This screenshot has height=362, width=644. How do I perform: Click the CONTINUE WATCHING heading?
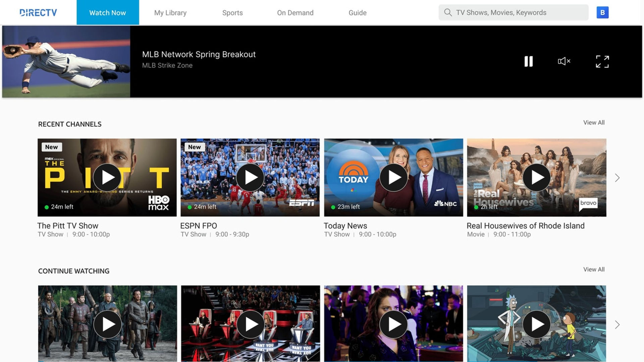click(74, 271)
